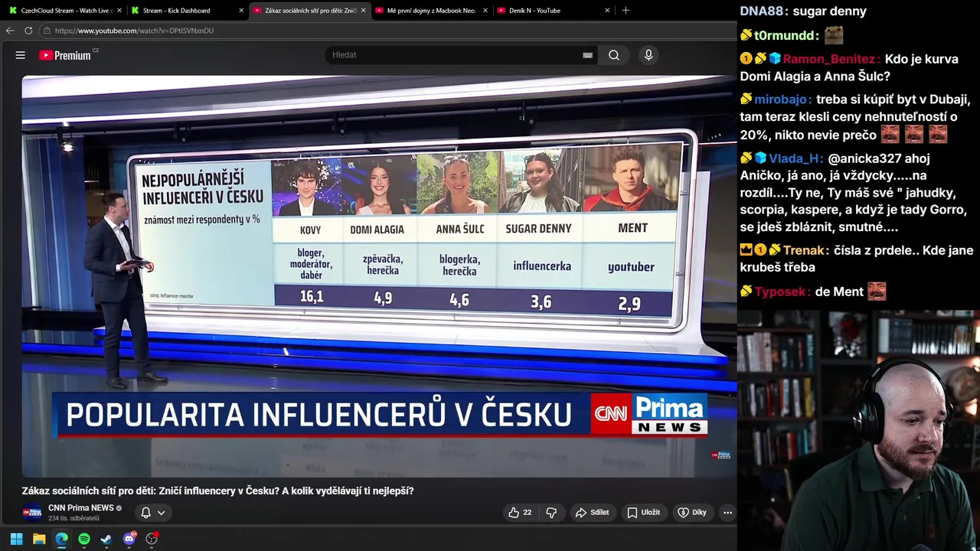Screen dimensions: 980x551
Task: Open the more actions three-dot menu
Action: click(x=727, y=513)
